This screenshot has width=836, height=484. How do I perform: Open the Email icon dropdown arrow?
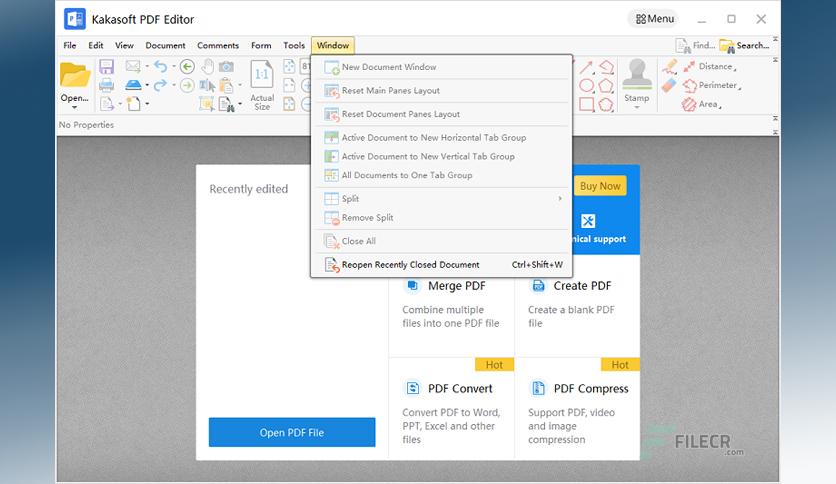pyautogui.click(x=147, y=67)
